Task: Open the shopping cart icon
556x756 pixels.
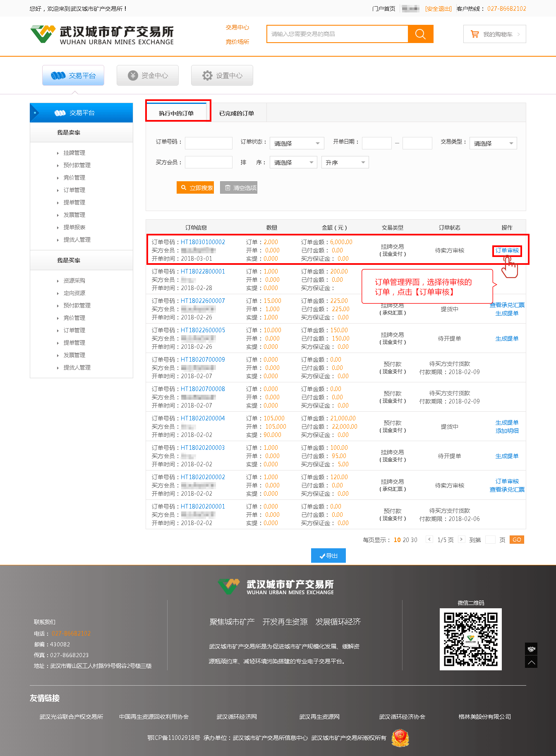Action: pyautogui.click(x=475, y=34)
